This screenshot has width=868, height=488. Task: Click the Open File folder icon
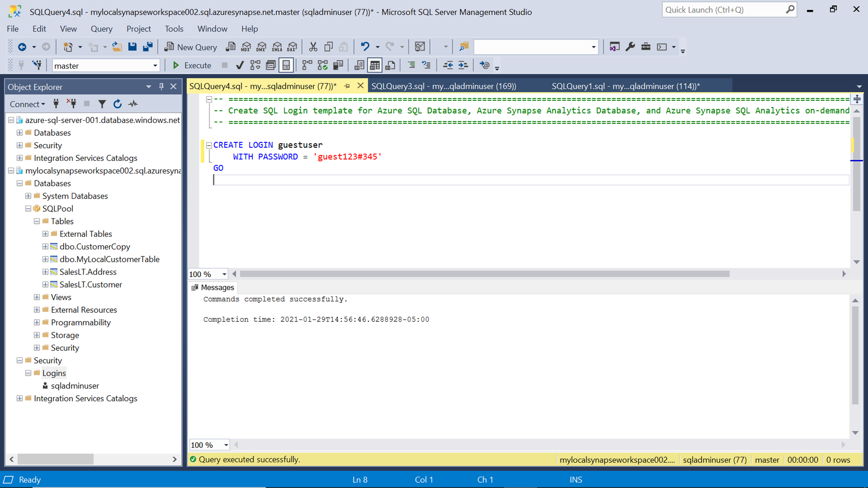pyautogui.click(x=117, y=47)
